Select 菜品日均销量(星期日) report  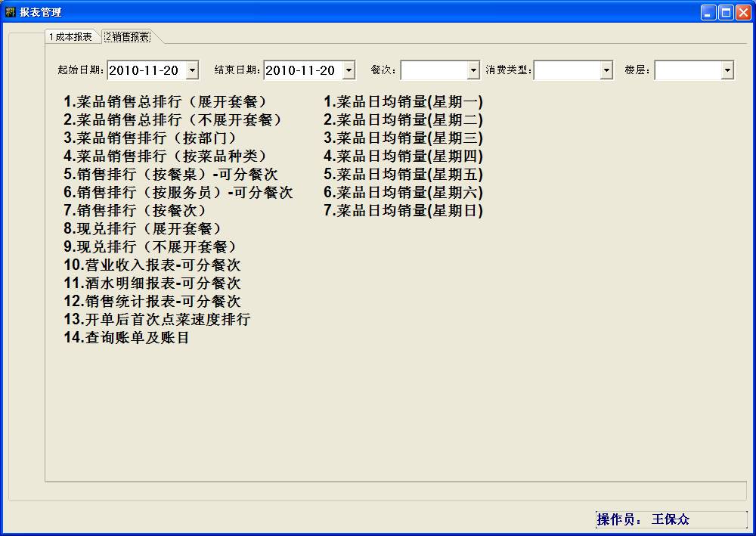pyautogui.click(x=403, y=210)
